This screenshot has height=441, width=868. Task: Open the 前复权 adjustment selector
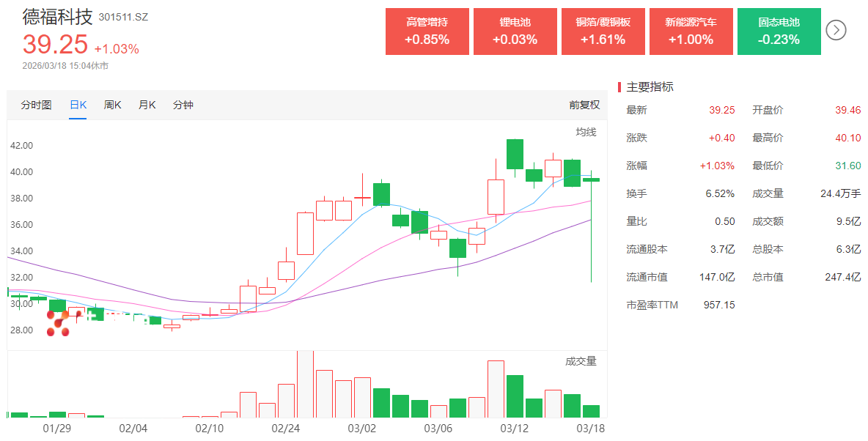[x=584, y=105]
